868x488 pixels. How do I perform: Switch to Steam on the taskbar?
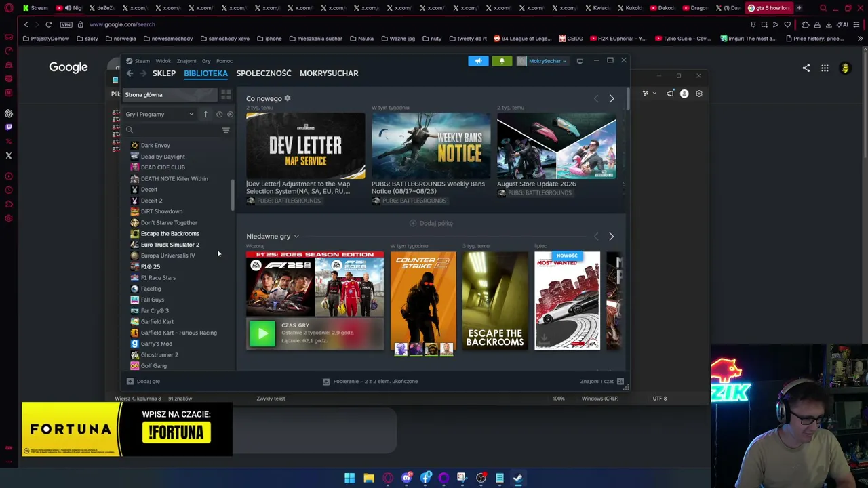[517, 478]
